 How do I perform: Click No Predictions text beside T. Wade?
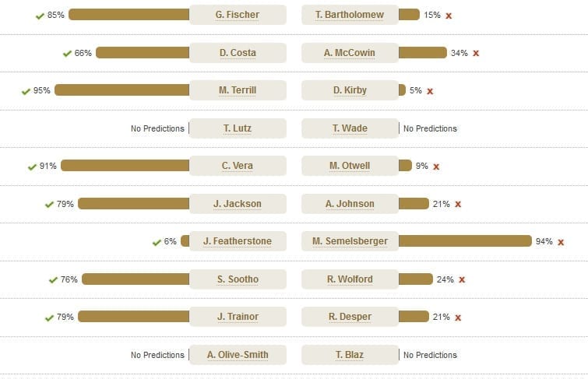[430, 128]
